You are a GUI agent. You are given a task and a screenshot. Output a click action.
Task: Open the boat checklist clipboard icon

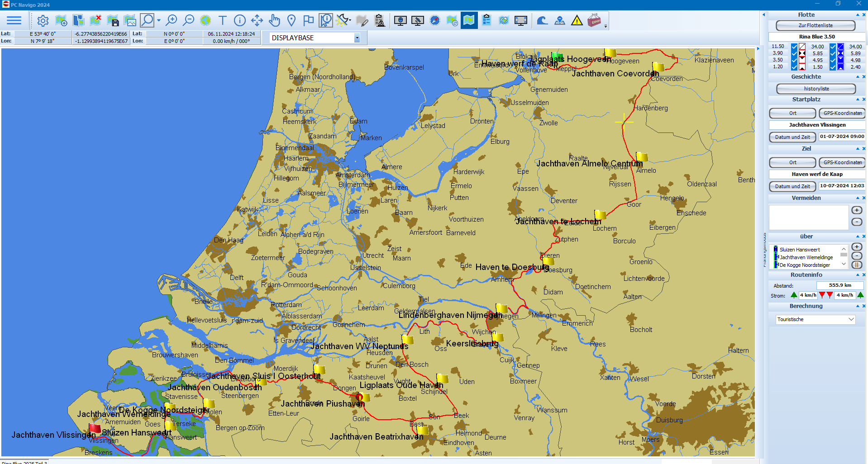(x=380, y=20)
